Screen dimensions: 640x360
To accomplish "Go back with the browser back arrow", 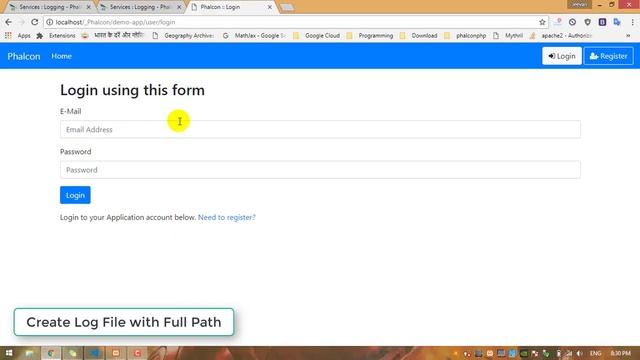I will pyautogui.click(x=9, y=22).
